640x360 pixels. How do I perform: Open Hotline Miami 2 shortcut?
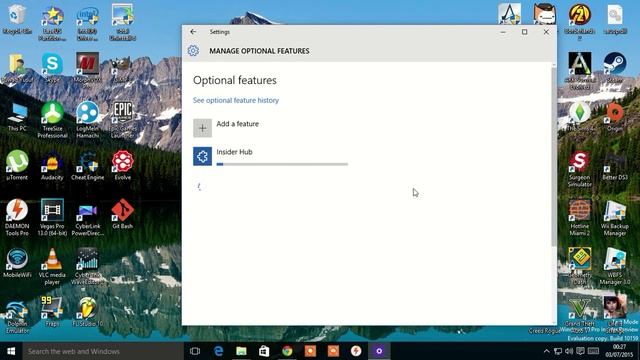[580, 217]
